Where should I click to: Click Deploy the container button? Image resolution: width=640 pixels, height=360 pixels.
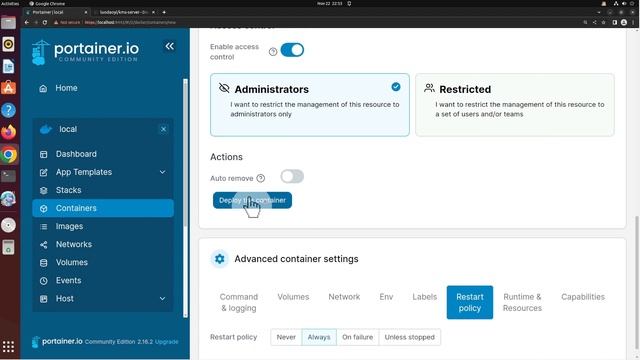coord(252,200)
